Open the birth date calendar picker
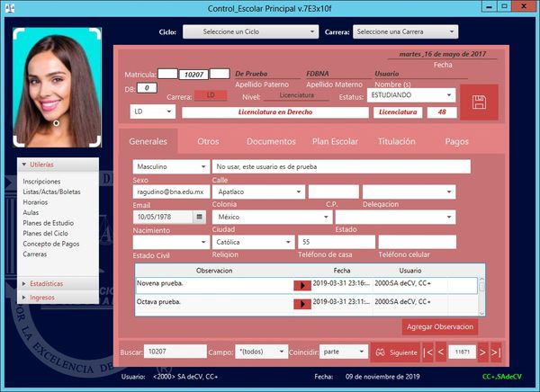This screenshot has height=392, width=540. 199,218
